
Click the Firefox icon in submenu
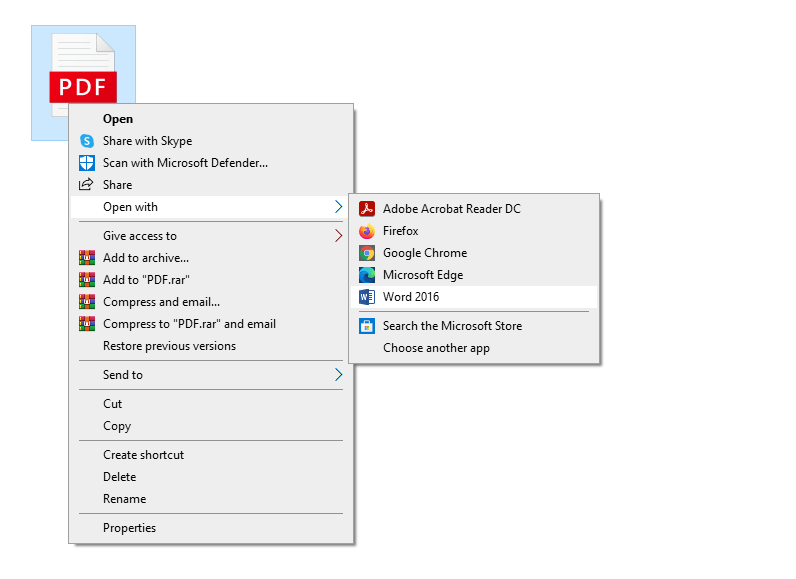(x=367, y=231)
